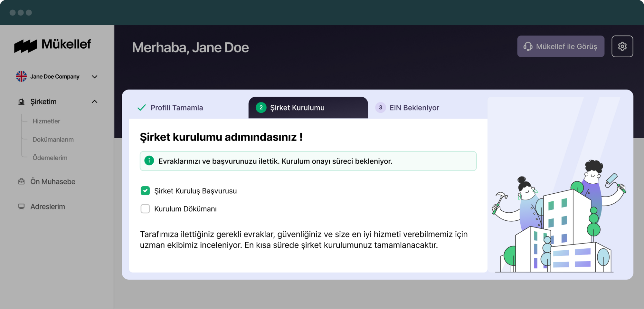Screen dimensions: 644x309
Task: Open Ödemelerim in the sidebar
Action: [x=50, y=158]
